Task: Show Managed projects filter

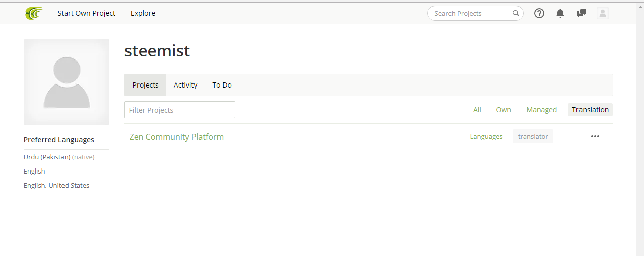Action: [x=542, y=110]
